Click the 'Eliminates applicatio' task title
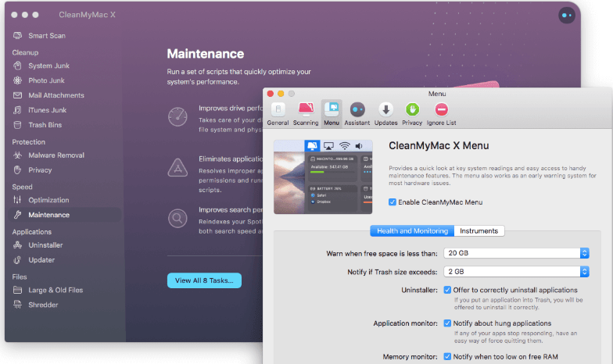 pos(230,159)
